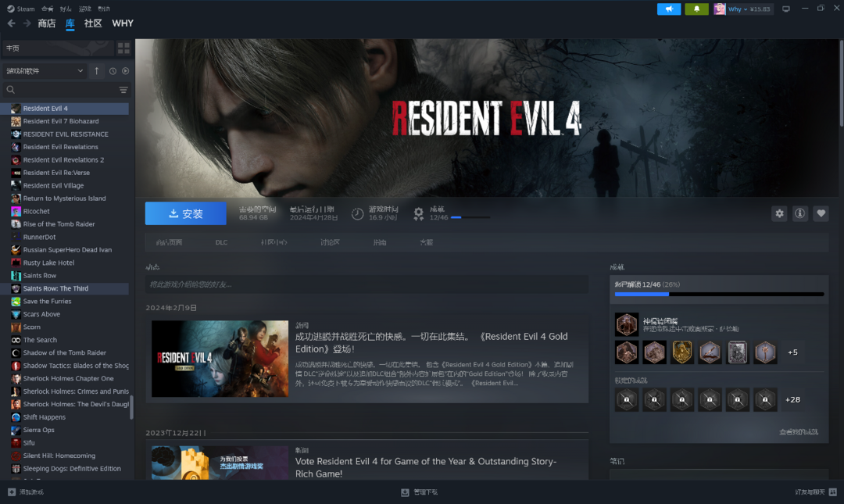The height and width of the screenshot is (504, 844).
Task: Open the green notification bell
Action: [696, 9]
